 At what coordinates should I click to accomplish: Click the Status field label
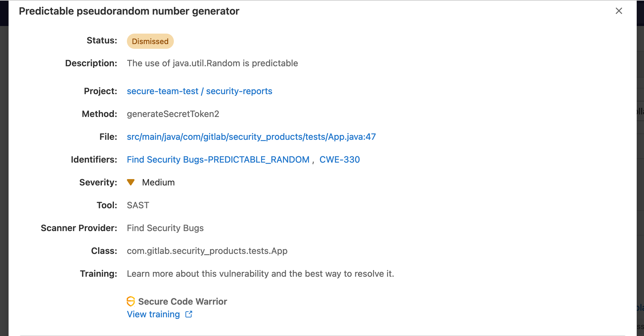pos(102,40)
